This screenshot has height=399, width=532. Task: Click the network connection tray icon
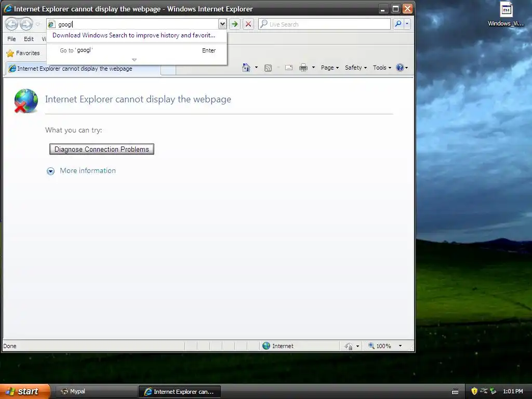[x=484, y=391]
